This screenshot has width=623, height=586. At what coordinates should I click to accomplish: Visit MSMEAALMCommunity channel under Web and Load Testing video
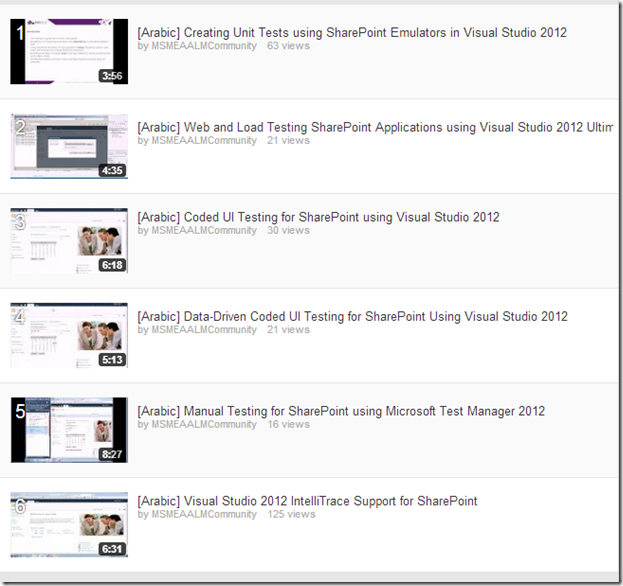click(204, 141)
